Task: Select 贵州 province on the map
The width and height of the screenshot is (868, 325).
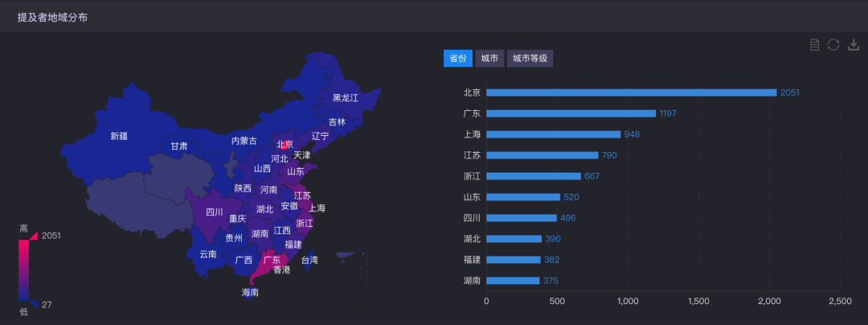Action: pos(234,238)
